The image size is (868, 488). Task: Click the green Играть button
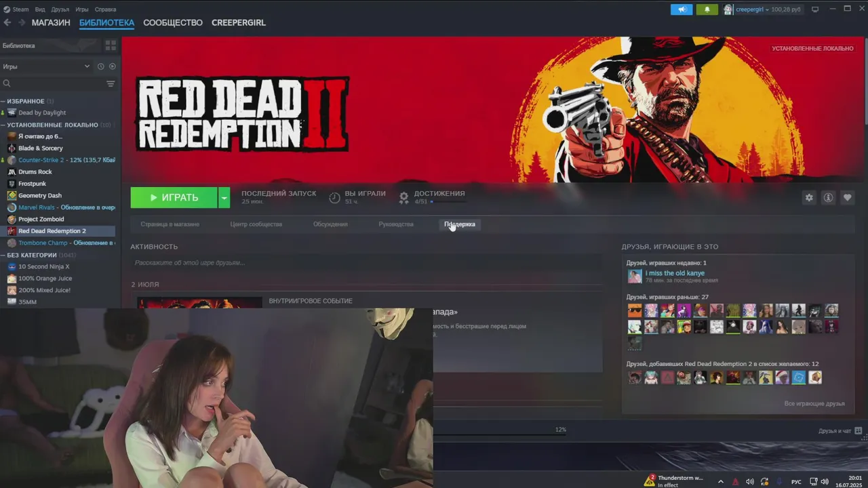click(x=174, y=197)
